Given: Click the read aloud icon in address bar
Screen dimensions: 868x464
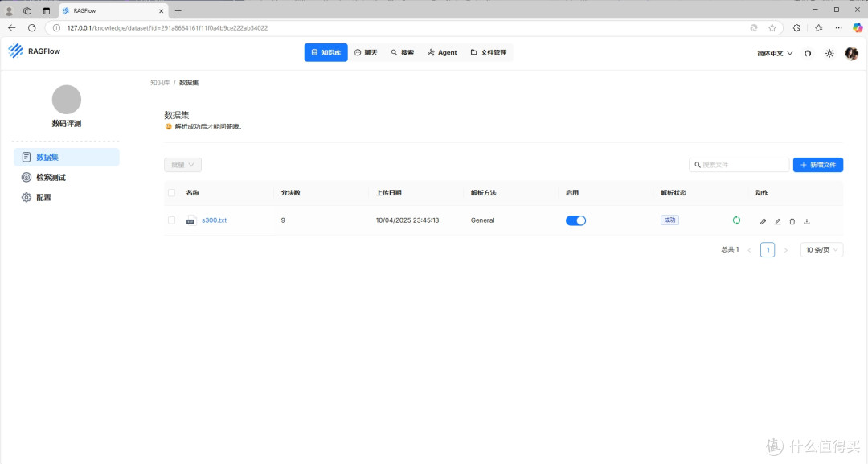Looking at the screenshot, I should tap(754, 27).
